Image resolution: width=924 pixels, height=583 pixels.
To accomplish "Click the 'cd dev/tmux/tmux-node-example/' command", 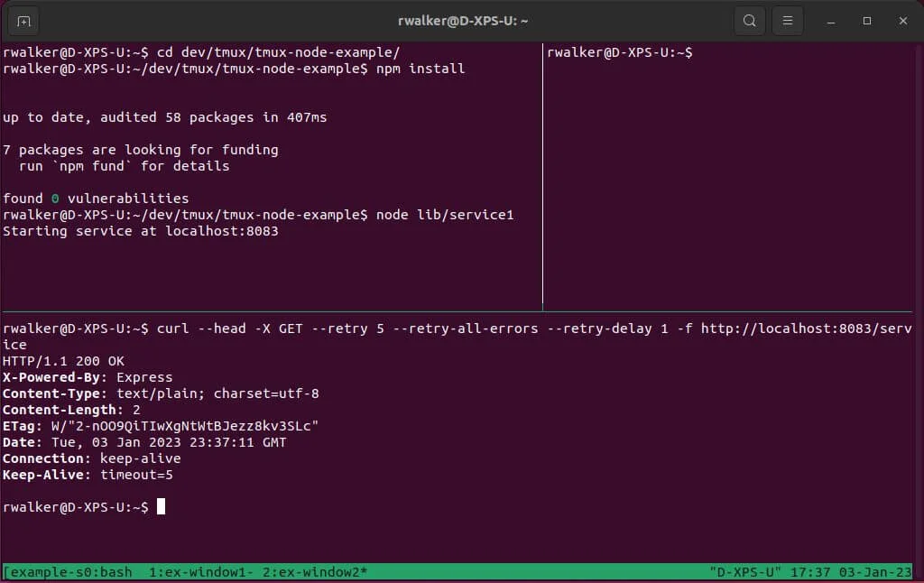I will point(278,52).
